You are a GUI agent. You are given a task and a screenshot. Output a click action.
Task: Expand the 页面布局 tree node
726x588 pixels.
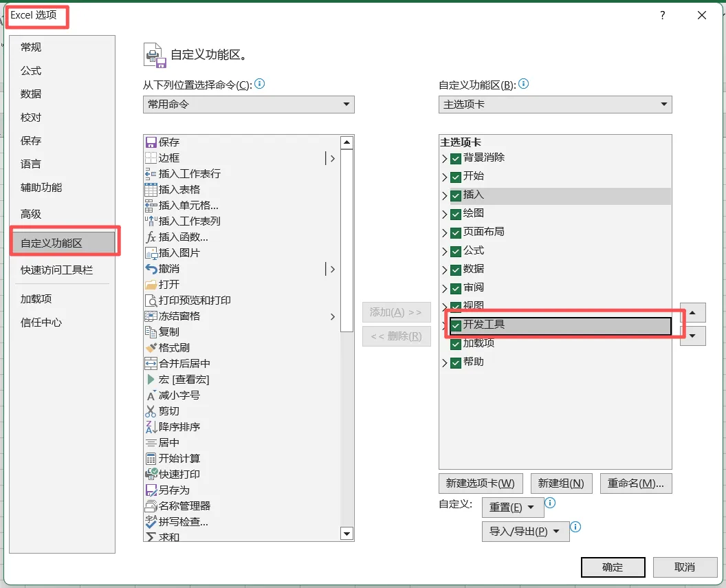[x=445, y=233]
